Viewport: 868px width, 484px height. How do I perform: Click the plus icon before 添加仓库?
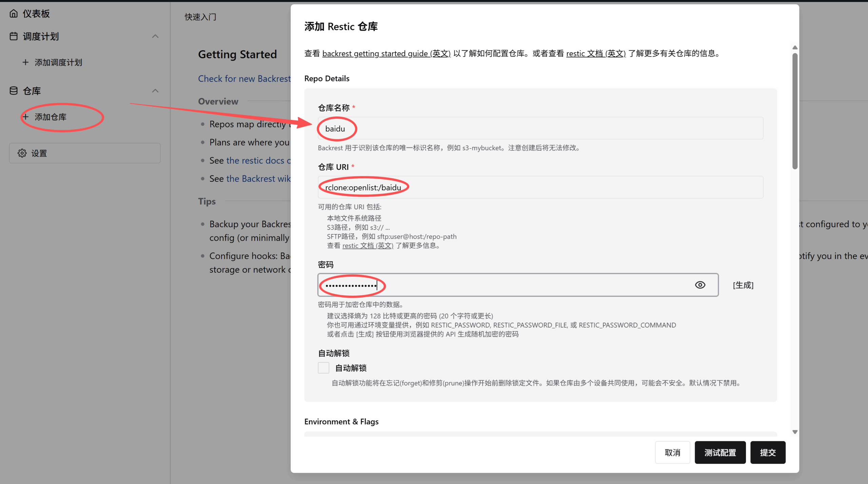tap(25, 117)
